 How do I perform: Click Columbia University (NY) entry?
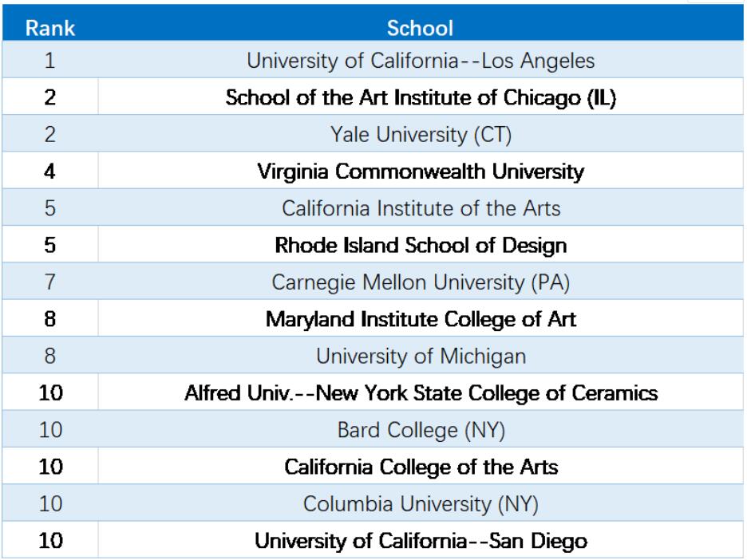pos(420,503)
